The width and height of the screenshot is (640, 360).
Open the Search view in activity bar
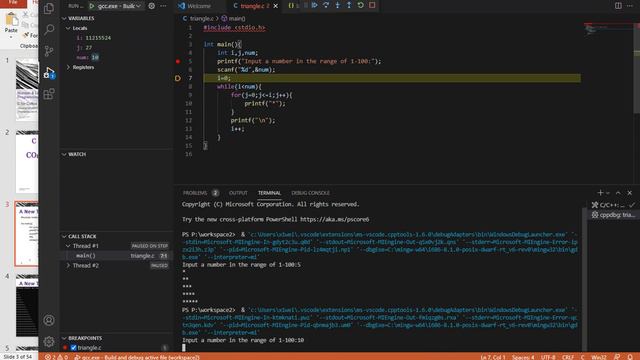(x=49, y=29)
